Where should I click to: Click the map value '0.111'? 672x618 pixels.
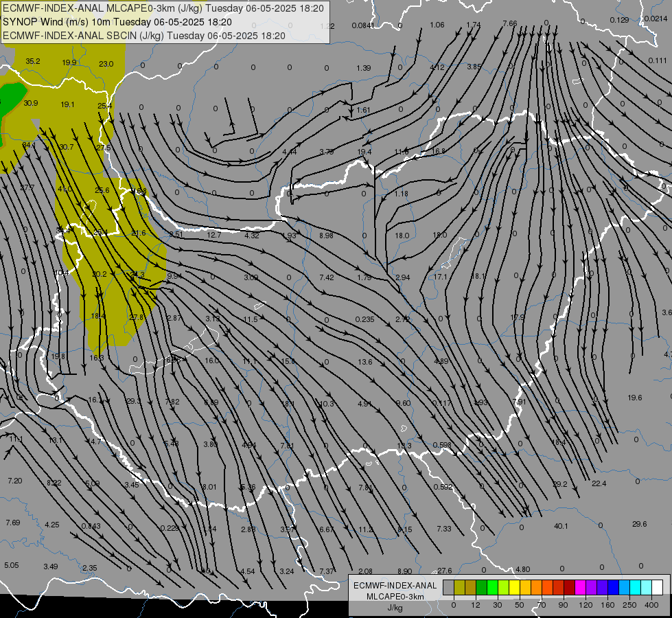tap(657, 60)
